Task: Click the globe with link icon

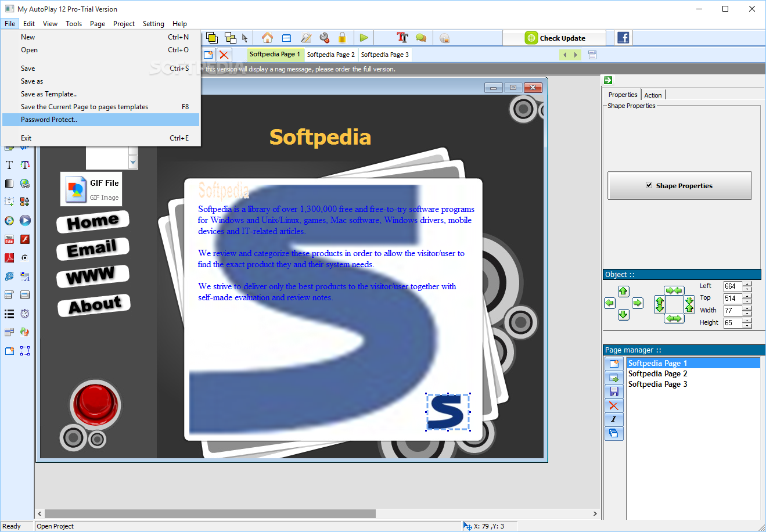Action: (25, 184)
